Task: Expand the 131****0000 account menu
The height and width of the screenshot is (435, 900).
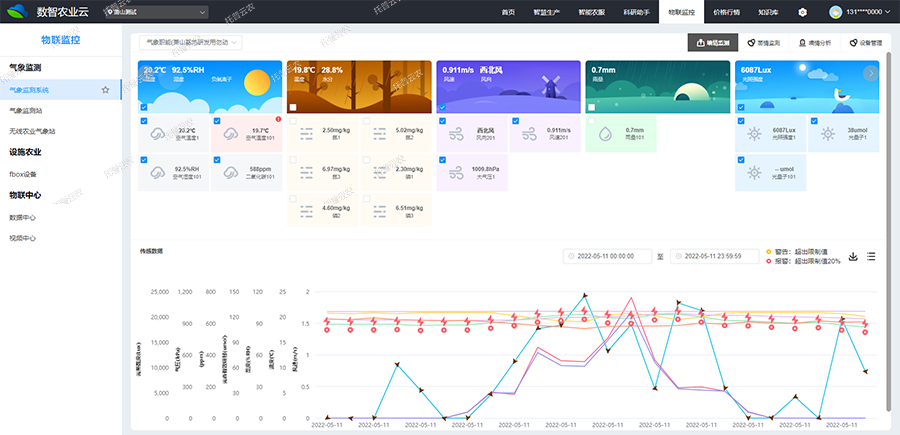Action: click(x=868, y=11)
